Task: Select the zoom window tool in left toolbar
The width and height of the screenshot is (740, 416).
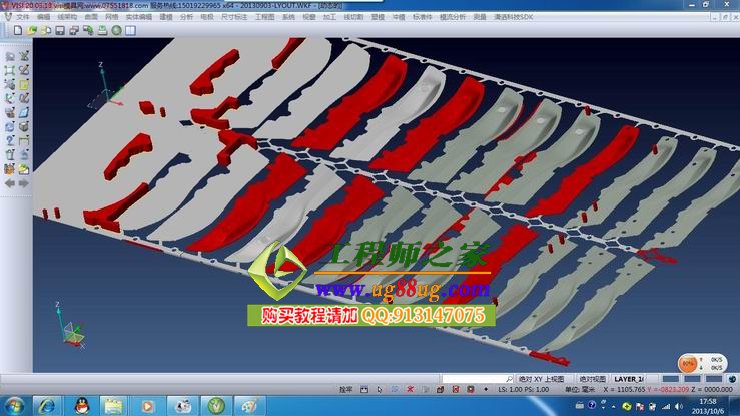Action: pos(10,57)
